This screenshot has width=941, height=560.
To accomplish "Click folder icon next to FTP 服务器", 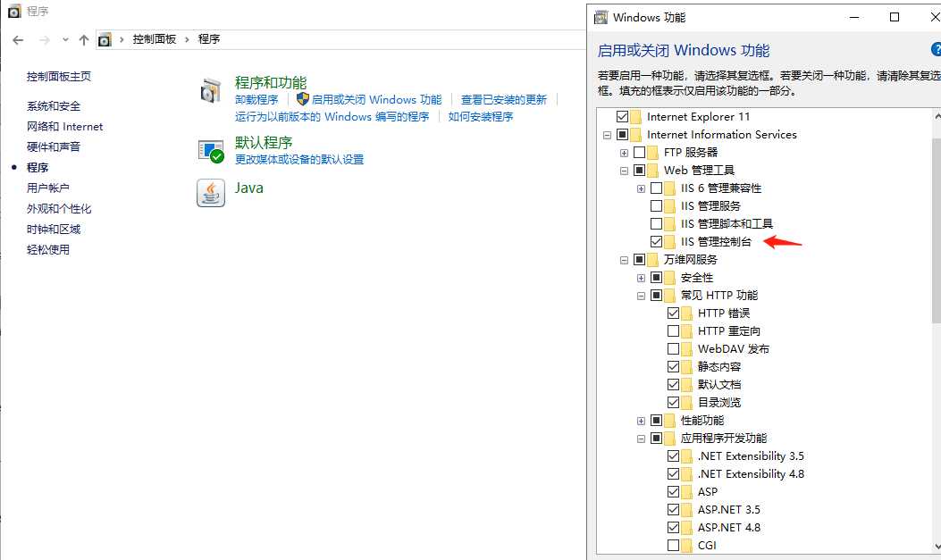I will 652,153.
